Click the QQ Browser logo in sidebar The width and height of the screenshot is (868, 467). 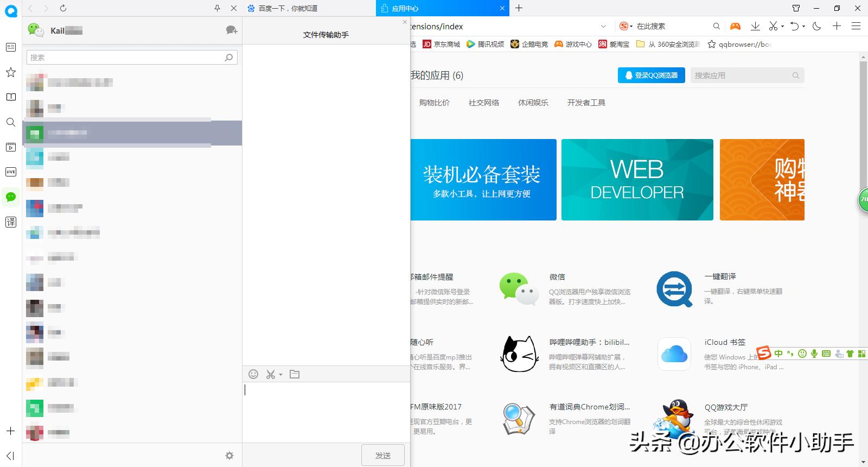point(11,10)
